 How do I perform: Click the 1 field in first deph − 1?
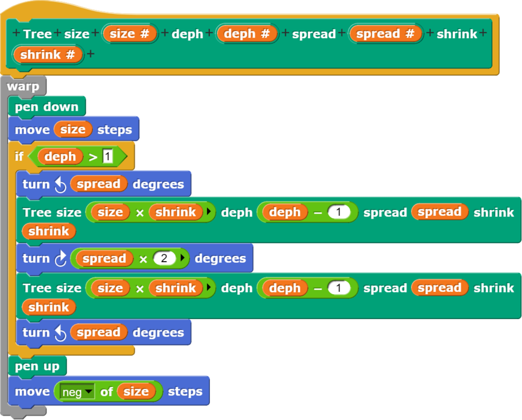pos(339,212)
